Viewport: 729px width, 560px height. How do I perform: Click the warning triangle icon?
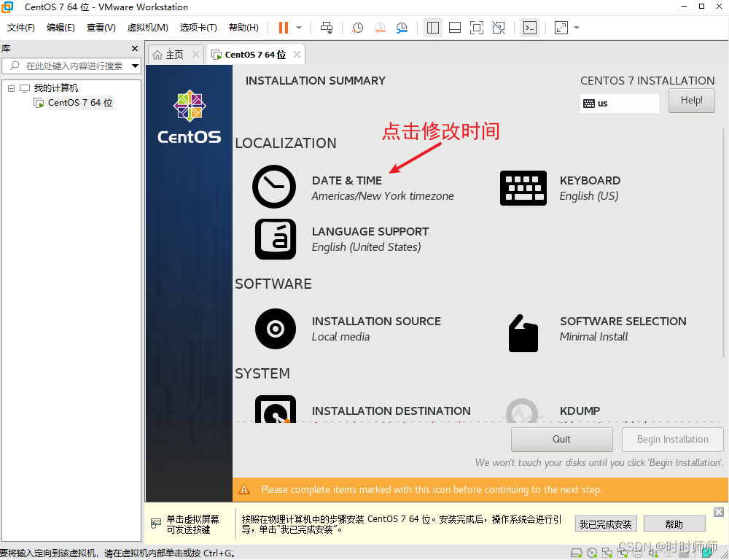pyautogui.click(x=244, y=489)
